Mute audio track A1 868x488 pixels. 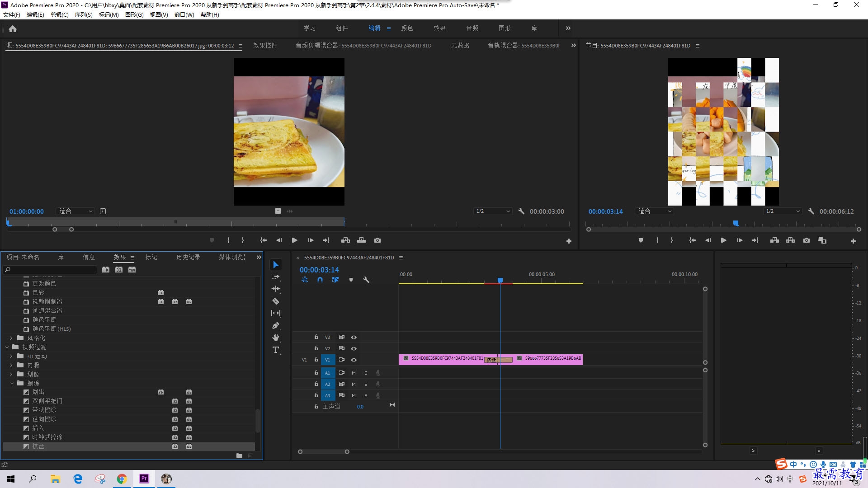point(354,373)
